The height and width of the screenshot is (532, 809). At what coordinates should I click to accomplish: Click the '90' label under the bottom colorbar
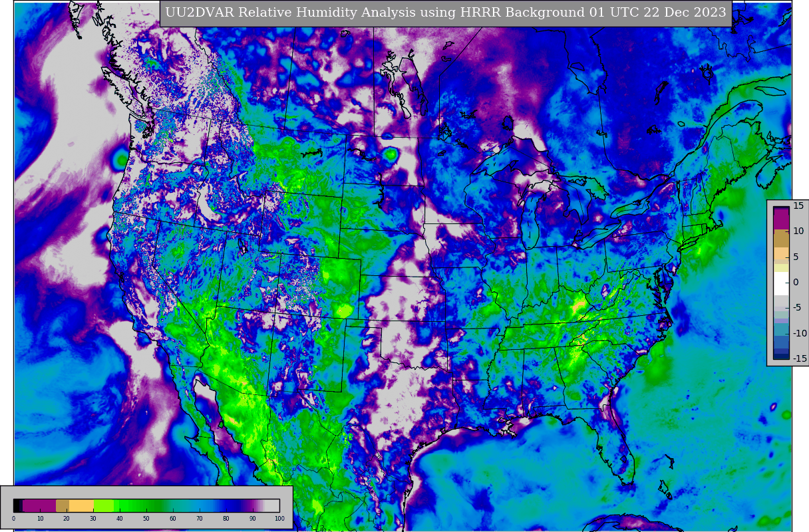253,519
